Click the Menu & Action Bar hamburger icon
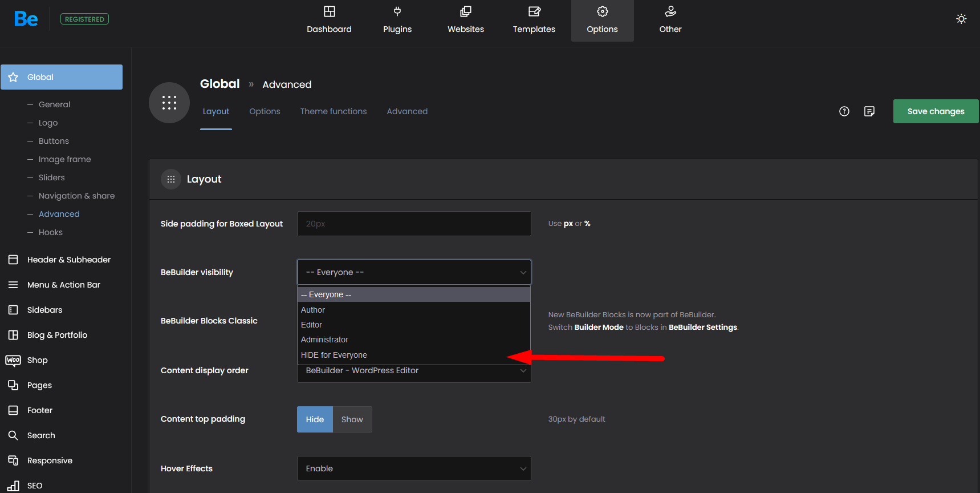The height and width of the screenshot is (493, 980). tap(13, 285)
